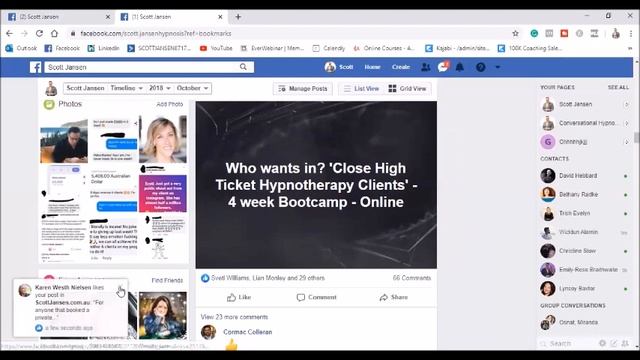Open chat settings gear icon
This screenshot has height=360, width=640.
pyautogui.click(x=602, y=344)
